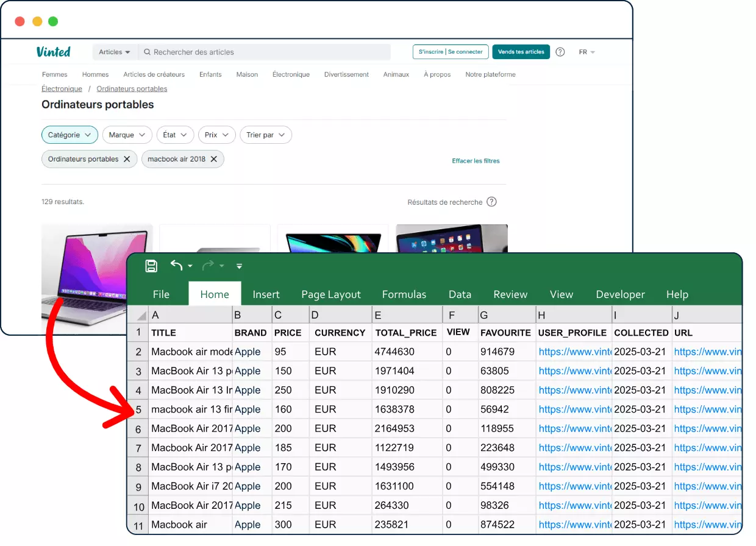
Task: Open Vinted's help question mark icon
Action: (x=560, y=52)
